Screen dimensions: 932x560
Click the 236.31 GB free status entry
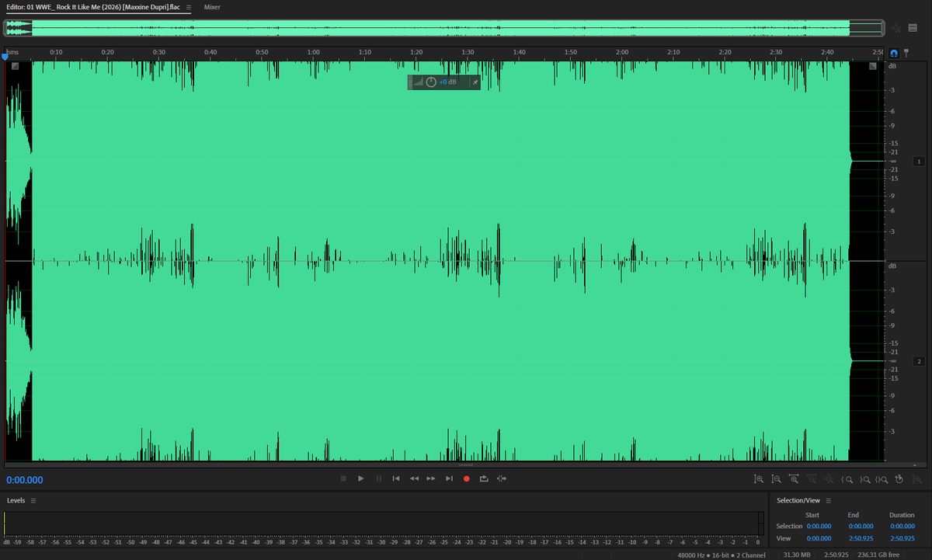pos(877,555)
